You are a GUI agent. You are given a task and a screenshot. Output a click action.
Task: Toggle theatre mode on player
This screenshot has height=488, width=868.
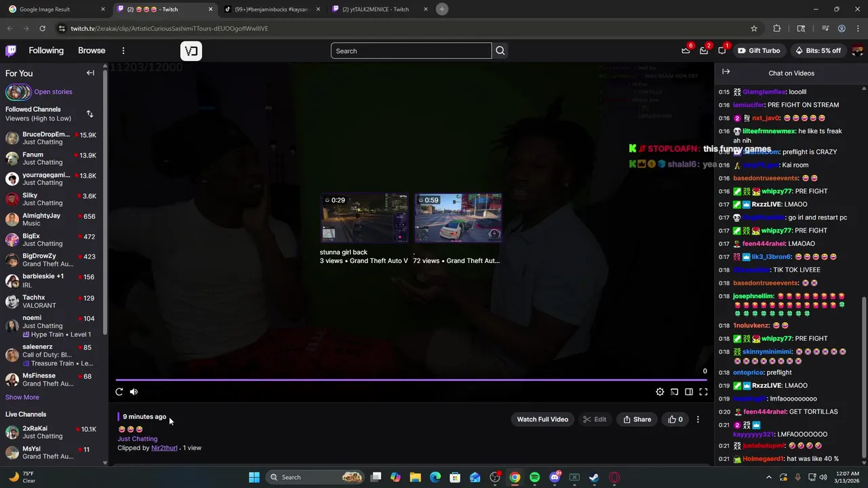[x=689, y=392]
